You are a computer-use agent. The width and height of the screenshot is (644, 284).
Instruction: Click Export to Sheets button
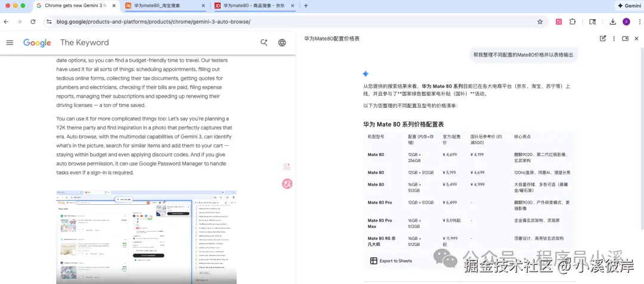click(391, 261)
